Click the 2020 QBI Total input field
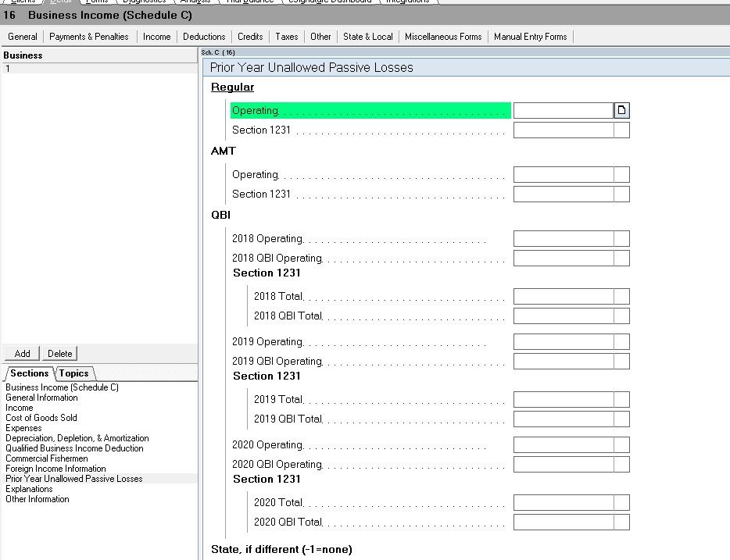 pyautogui.click(x=571, y=522)
